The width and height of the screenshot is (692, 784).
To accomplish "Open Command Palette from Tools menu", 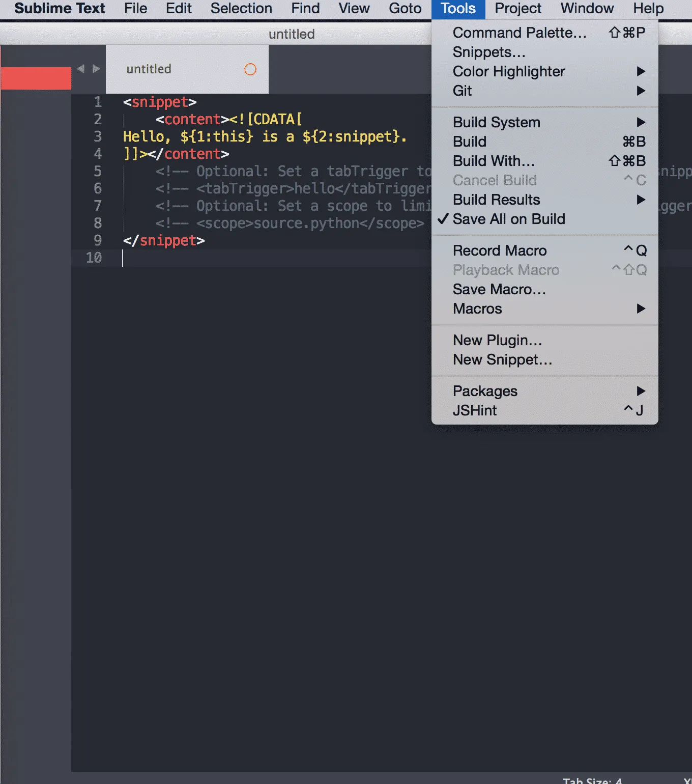I will pos(520,33).
